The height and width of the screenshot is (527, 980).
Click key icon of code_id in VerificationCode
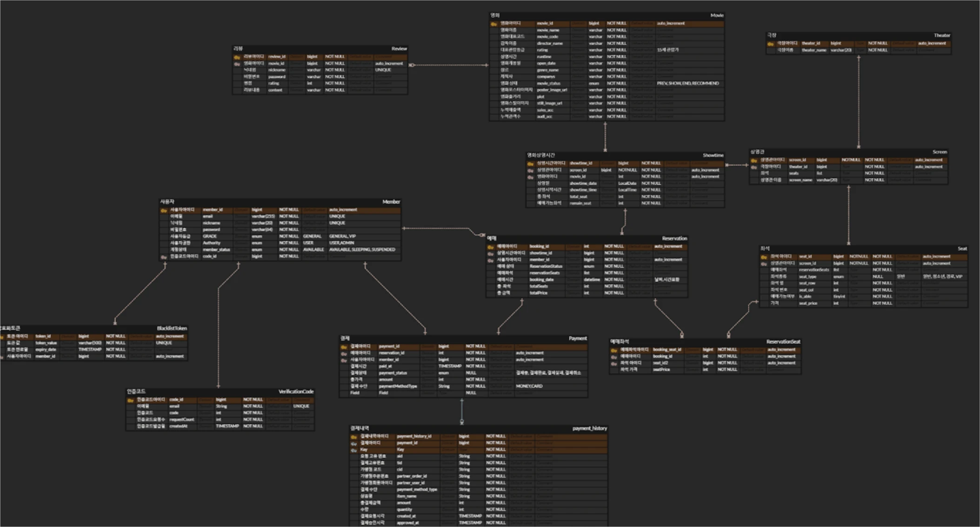(131, 400)
